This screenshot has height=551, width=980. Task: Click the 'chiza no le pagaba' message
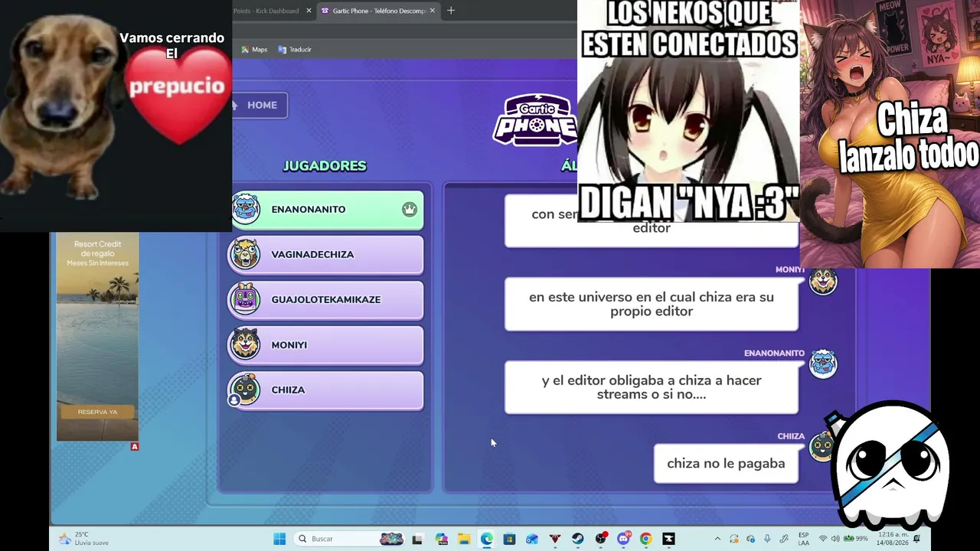tap(726, 464)
